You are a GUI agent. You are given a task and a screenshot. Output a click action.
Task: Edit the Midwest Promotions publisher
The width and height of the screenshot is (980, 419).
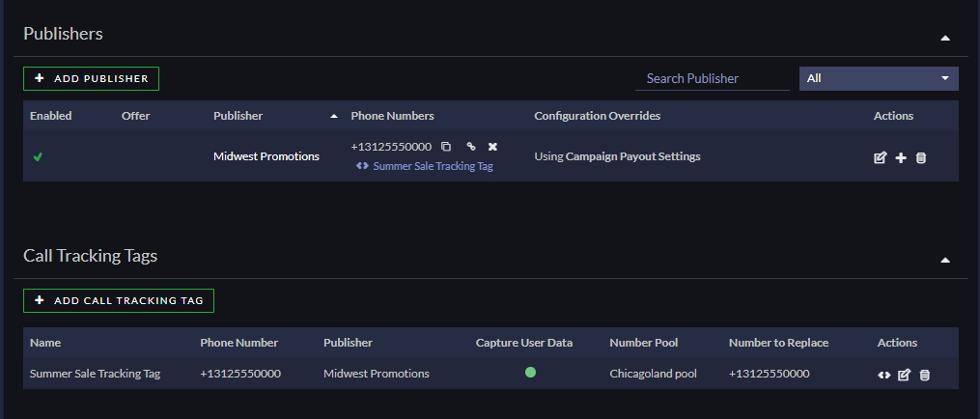[x=880, y=157]
